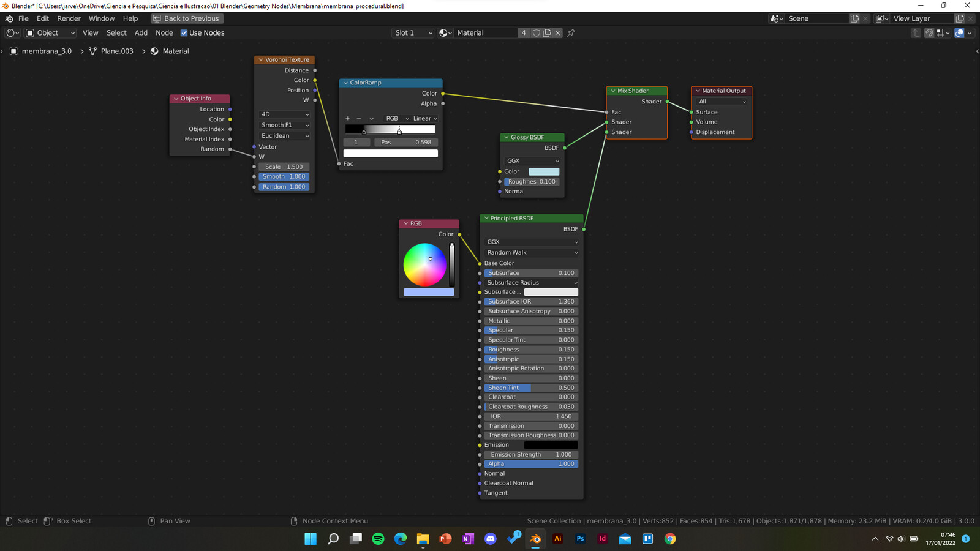Collapse the ColorRamp node
This screenshot has width=980, height=551.
pyautogui.click(x=345, y=83)
